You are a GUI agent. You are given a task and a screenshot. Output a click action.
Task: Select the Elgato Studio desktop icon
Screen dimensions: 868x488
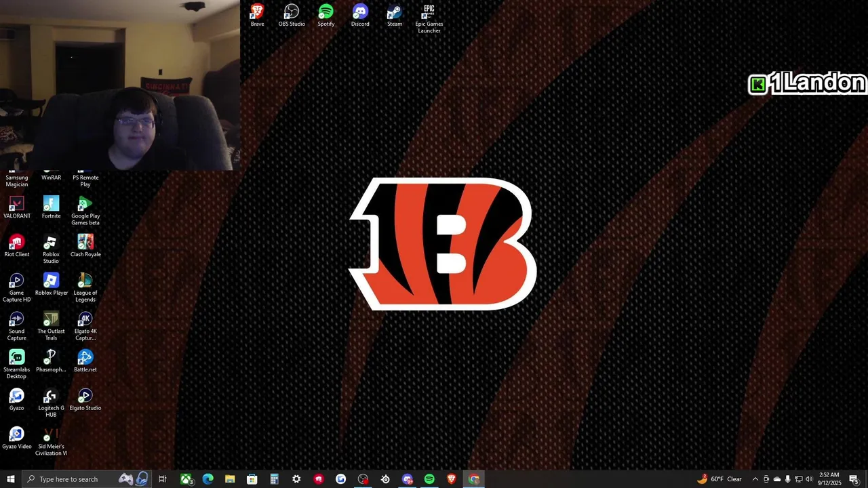click(85, 400)
